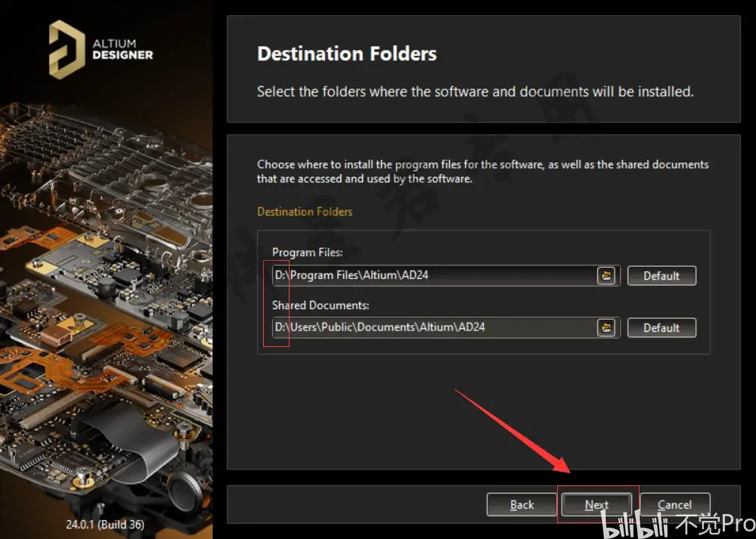Click the 'Select the folders where' subtitle text
The height and width of the screenshot is (539, 756).
click(x=475, y=91)
